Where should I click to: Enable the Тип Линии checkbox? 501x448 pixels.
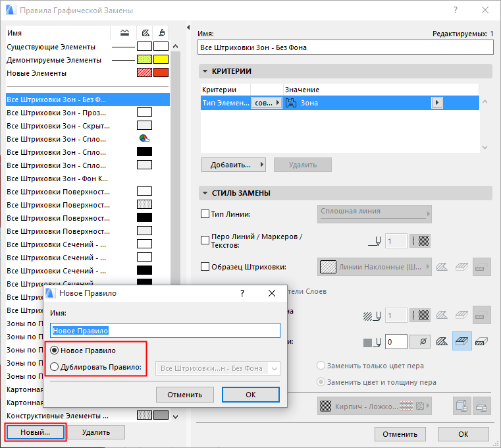click(205, 213)
